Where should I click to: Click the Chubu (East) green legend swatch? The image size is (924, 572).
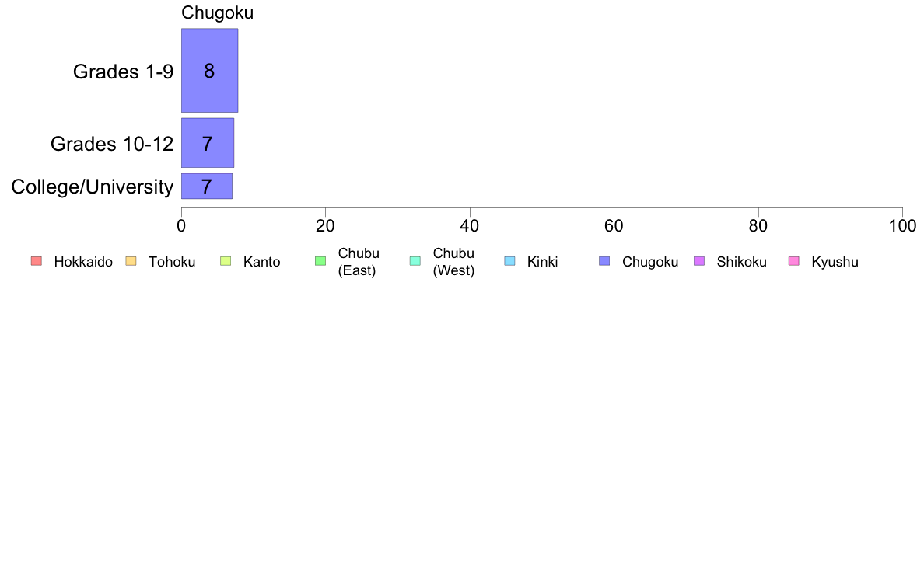pyautogui.click(x=320, y=261)
